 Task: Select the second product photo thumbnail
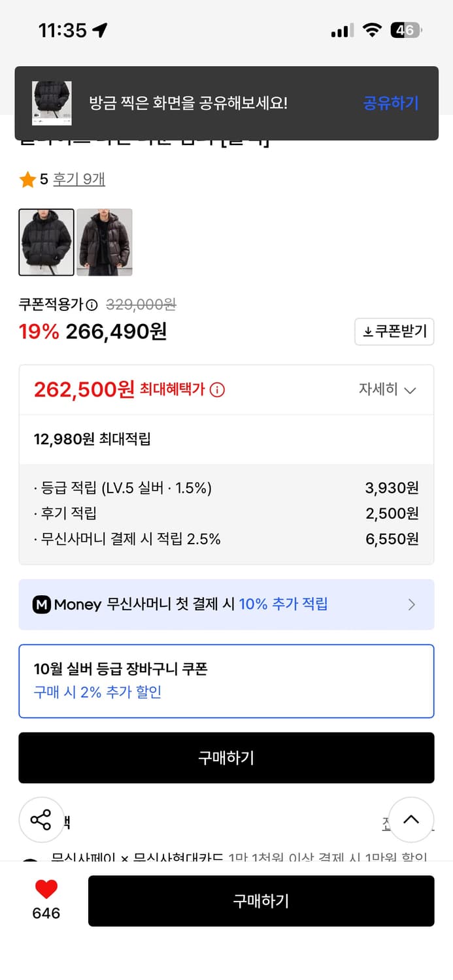click(x=105, y=242)
